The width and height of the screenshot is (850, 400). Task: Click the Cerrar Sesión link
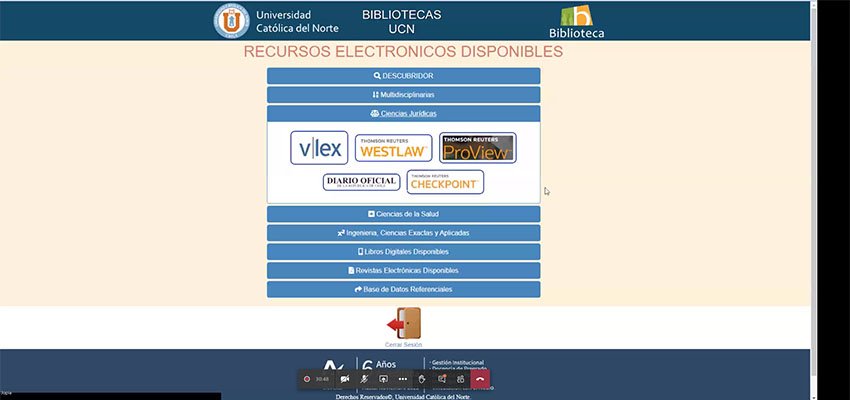click(x=403, y=345)
